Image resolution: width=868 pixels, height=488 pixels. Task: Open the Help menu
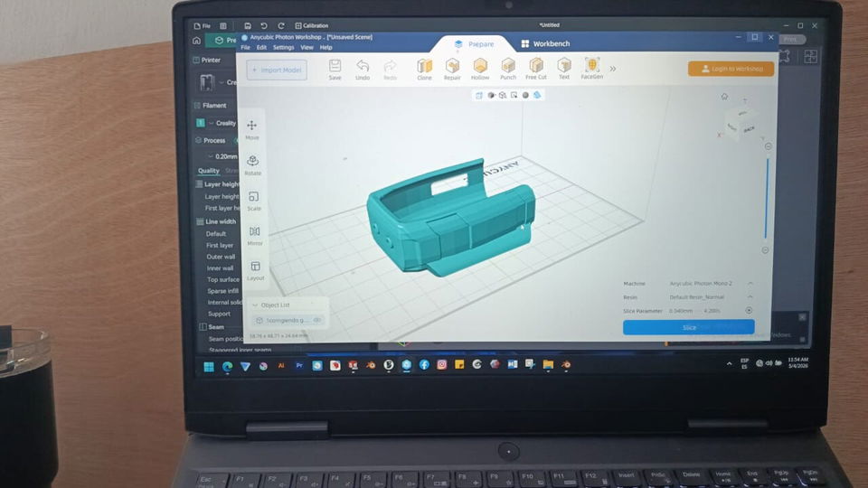326,48
